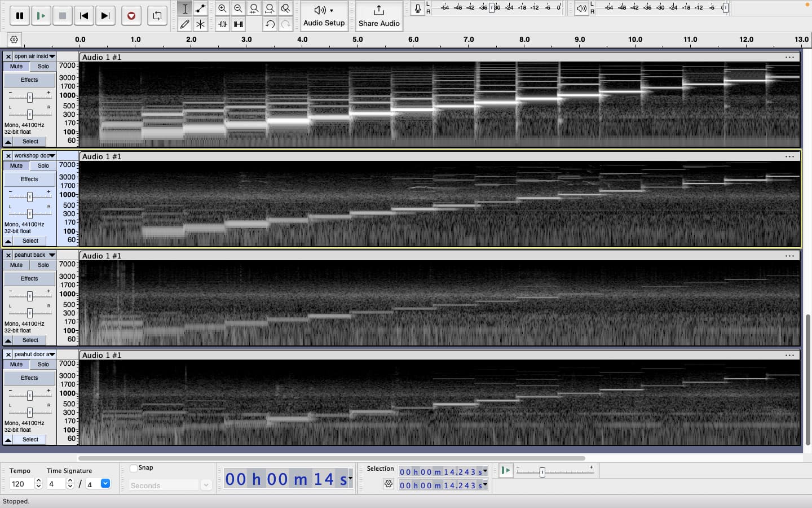Close the 'open air insid' track
The width and height of the screenshot is (812, 508).
pyautogui.click(x=8, y=56)
